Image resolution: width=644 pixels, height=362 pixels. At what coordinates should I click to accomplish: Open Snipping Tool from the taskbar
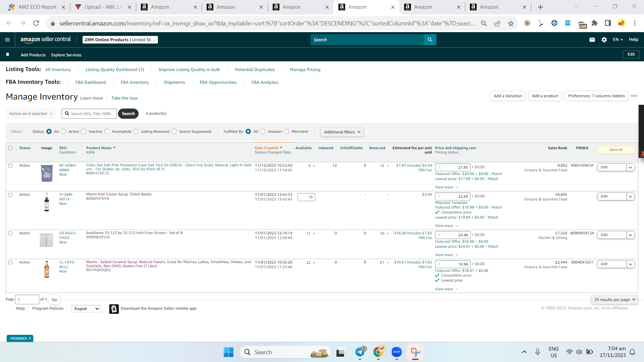[415, 352]
